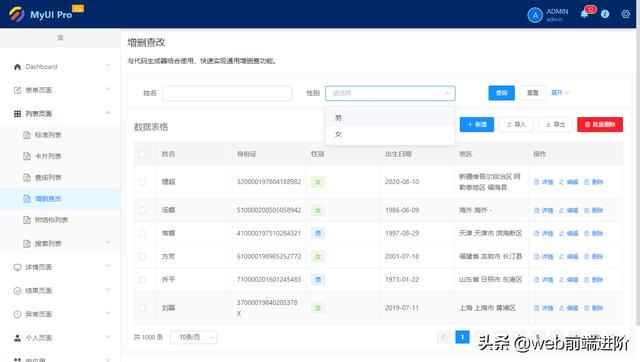
Task: Click the ADMIN user avatar
Action: pos(535,15)
